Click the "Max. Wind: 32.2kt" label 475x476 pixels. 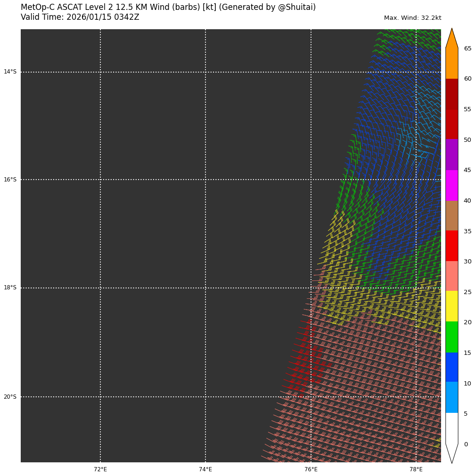[412, 18]
